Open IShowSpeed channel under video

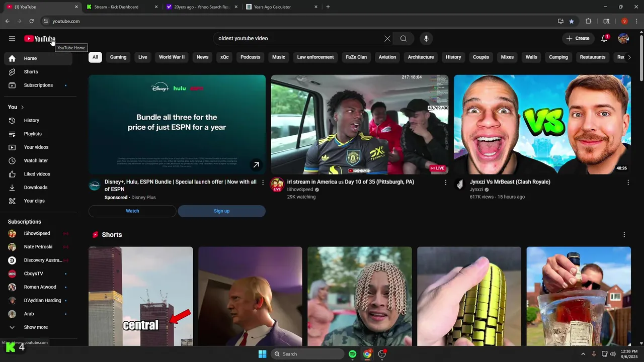point(300,190)
